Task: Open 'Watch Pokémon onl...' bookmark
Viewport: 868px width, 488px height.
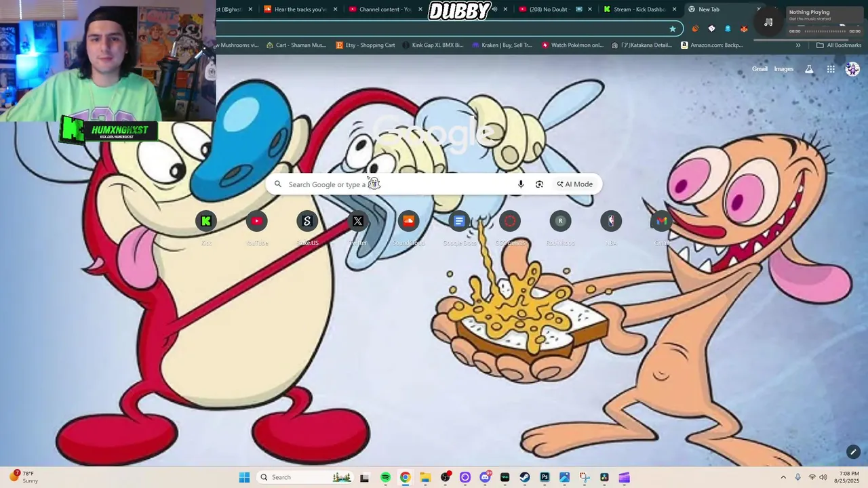Action: (x=572, y=45)
